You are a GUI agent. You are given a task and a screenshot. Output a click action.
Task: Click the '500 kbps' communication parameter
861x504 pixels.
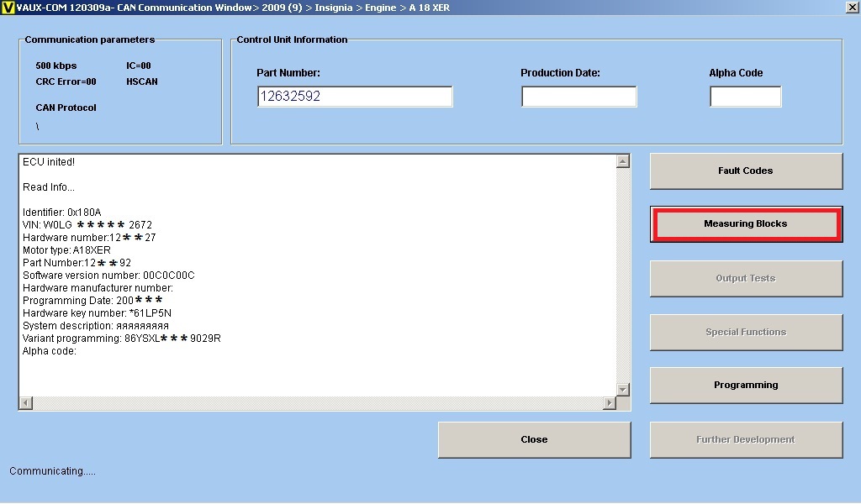coord(56,66)
